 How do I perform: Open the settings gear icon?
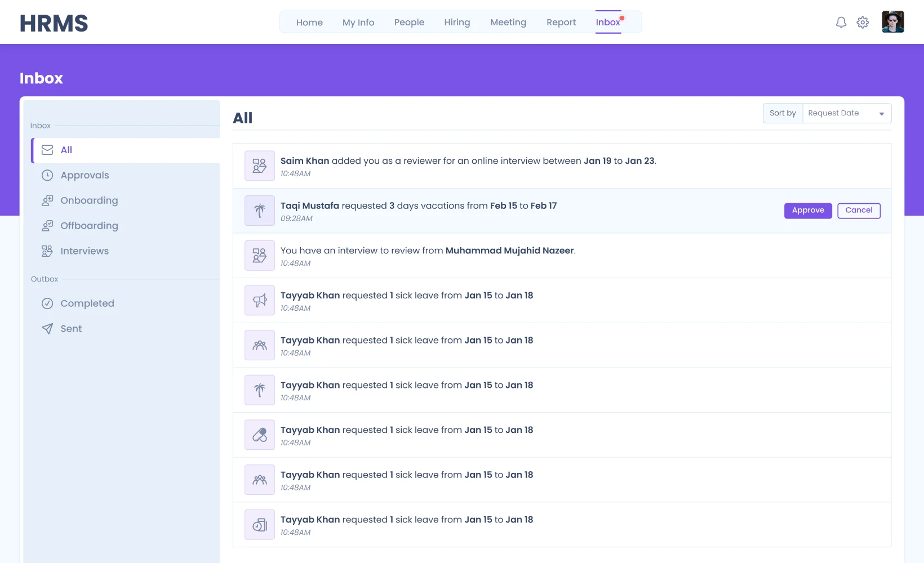tap(863, 23)
